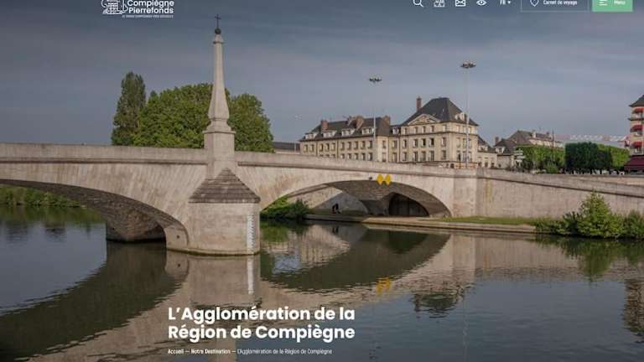Expand the FR language selector
This screenshot has width=644, height=362.
[504, 3]
